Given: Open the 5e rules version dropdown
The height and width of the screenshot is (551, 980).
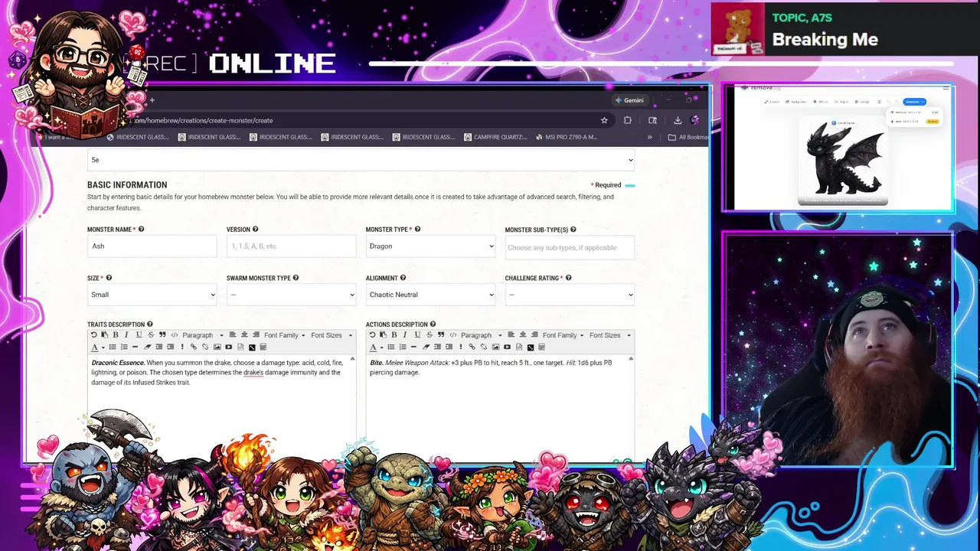Looking at the screenshot, I should [x=361, y=160].
